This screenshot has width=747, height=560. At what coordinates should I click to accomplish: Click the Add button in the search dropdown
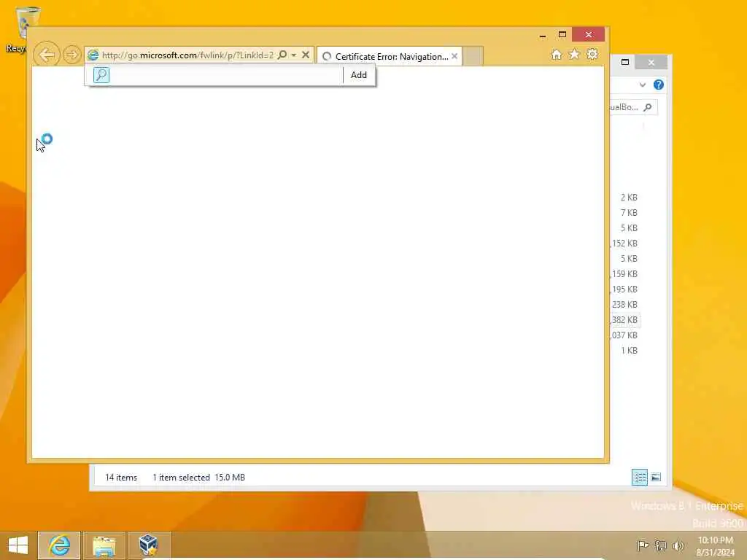pyautogui.click(x=359, y=75)
